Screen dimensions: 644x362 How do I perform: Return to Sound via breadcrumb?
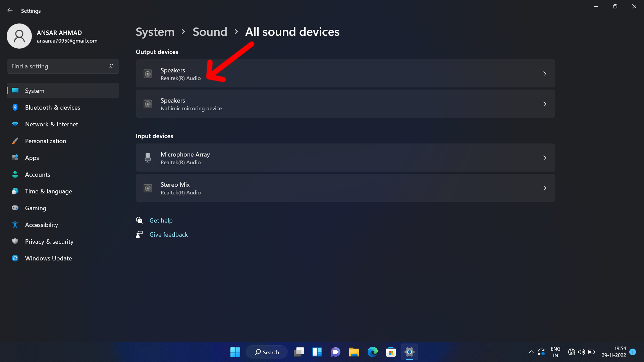pos(210,32)
